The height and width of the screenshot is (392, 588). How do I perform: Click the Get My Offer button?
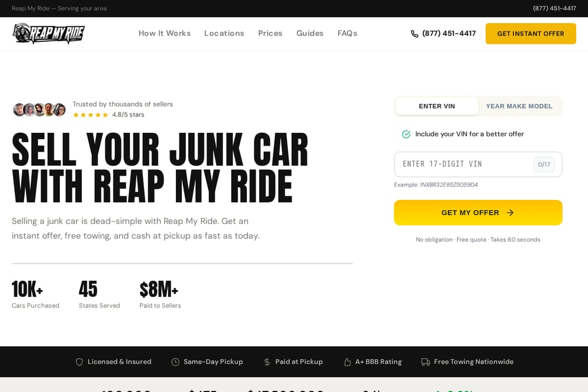pyautogui.click(x=477, y=213)
